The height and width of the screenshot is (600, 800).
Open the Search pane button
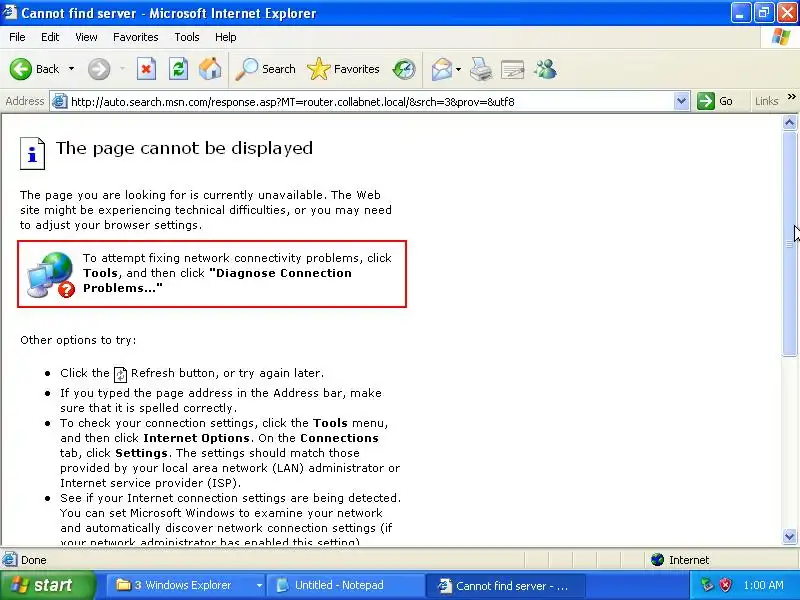point(265,69)
